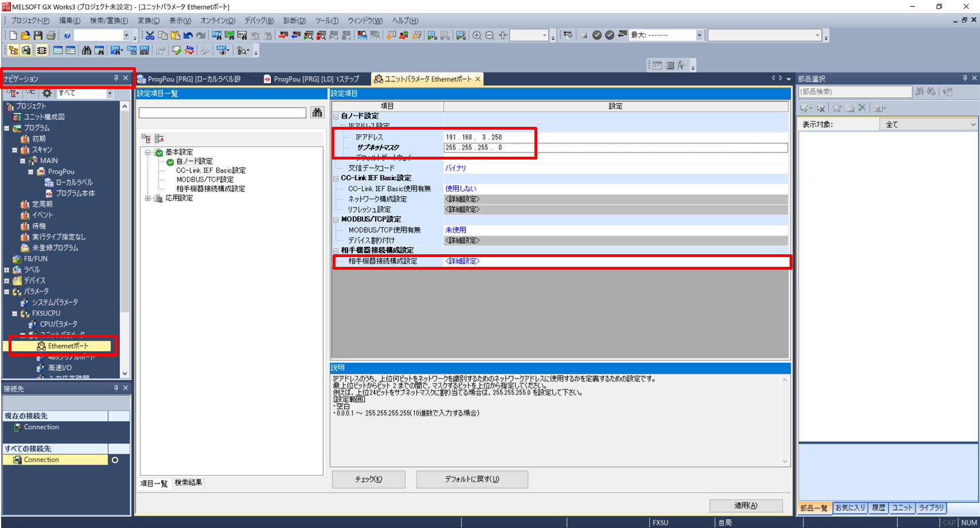Copy selection using toolbar copy icon
Screen dimensions: 980x528
tap(163, 36)
